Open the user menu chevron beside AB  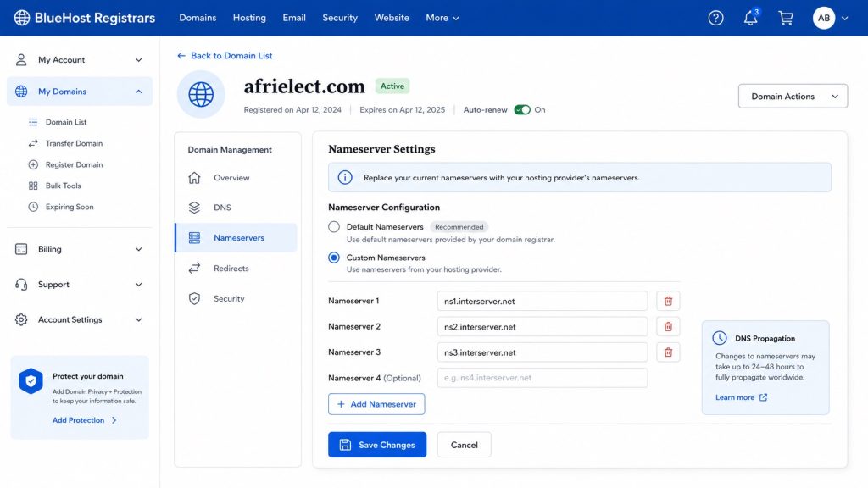pyautogui.click(x=845, y=19)
